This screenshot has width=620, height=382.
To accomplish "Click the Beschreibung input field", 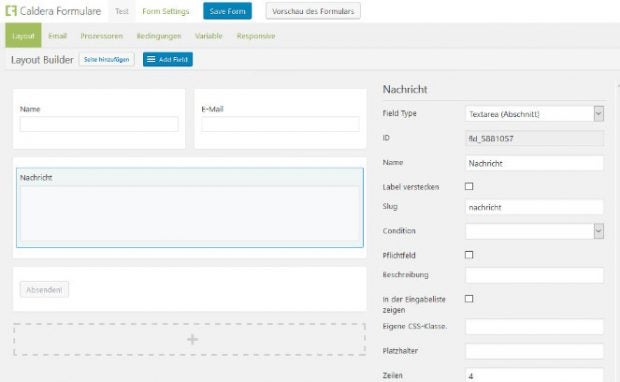I will (534, 275).
